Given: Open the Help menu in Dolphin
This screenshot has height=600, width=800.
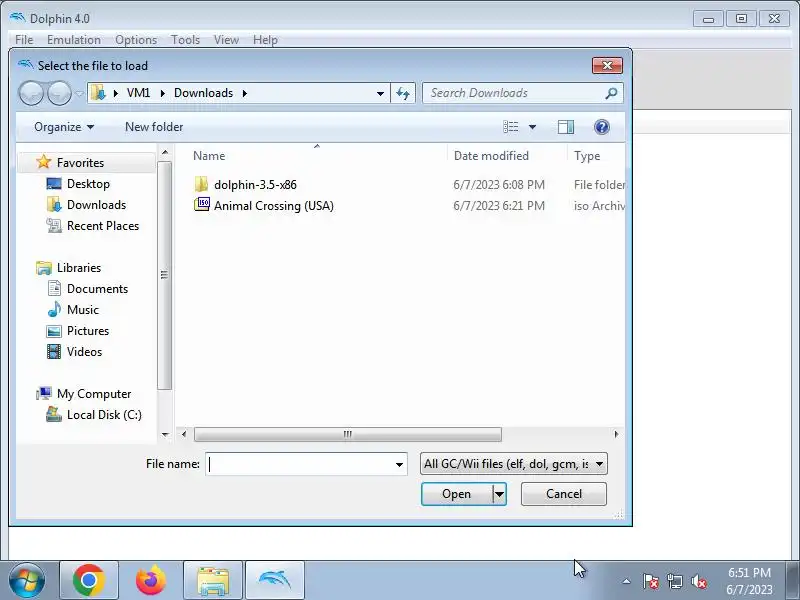Looking at the screenshot, I should (265, 40).
